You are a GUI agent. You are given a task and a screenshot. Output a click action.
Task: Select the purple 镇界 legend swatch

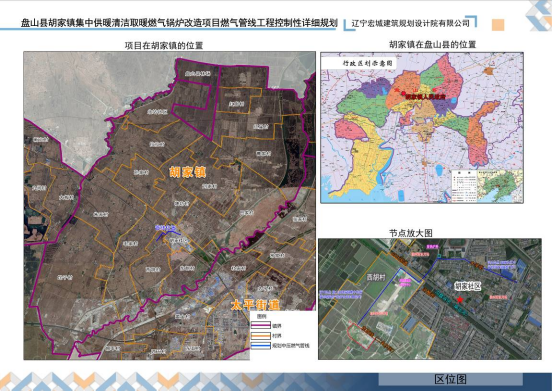pyautogui.click(x=261, y=325)
